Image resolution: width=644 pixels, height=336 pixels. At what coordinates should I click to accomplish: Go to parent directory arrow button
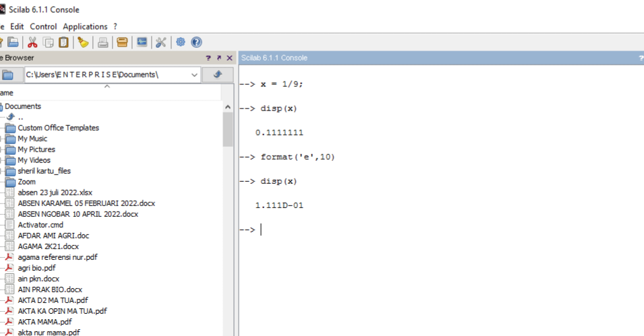(x=218, y=75)
